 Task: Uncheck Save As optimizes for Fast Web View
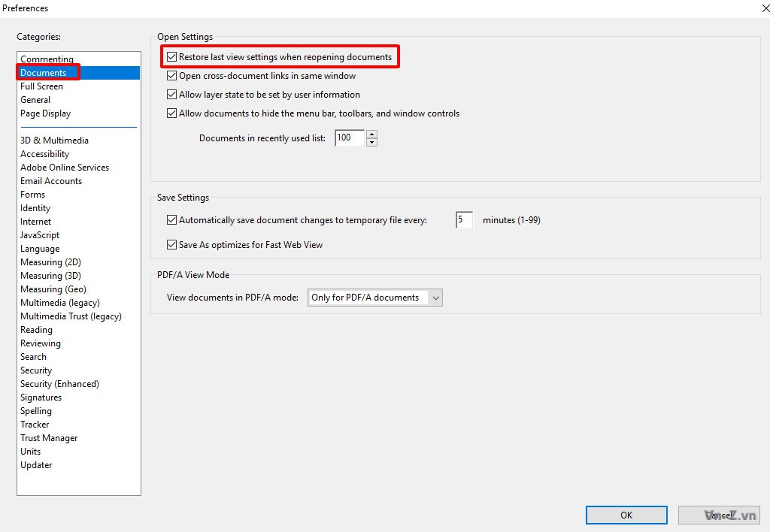pos(172,245)
